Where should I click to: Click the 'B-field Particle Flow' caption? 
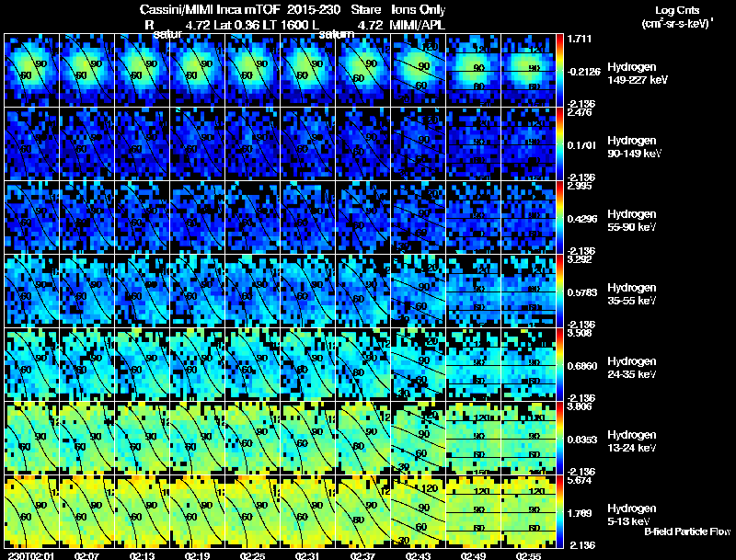click(687, 531)
